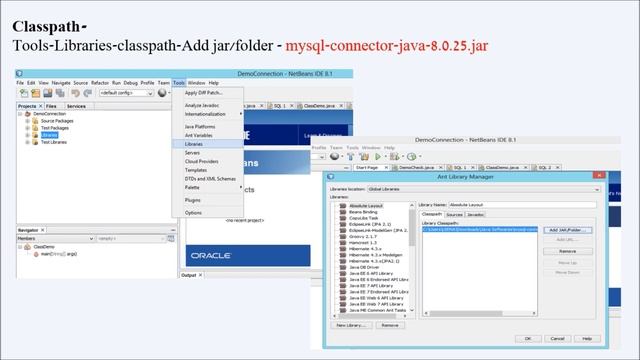Collapse the ClassDemo node in Navigator
The height and width of the screenshot is (360, 640).
(20, 247)
